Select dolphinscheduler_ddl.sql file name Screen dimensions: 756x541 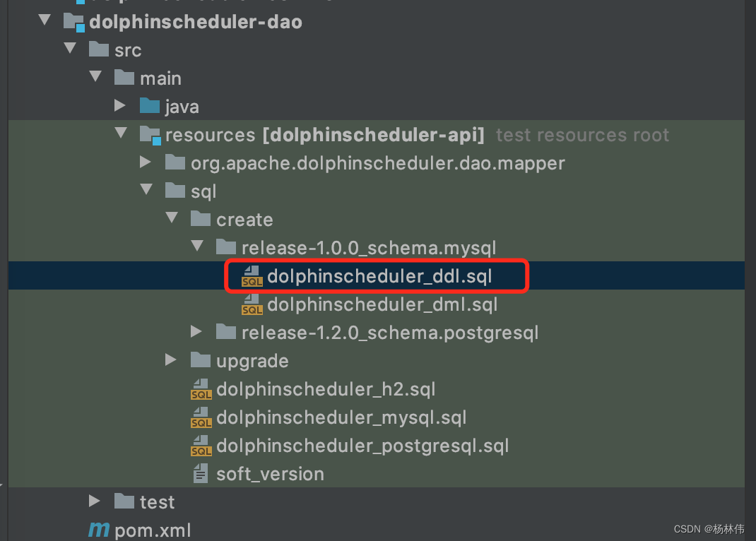[x=379, y=277]
